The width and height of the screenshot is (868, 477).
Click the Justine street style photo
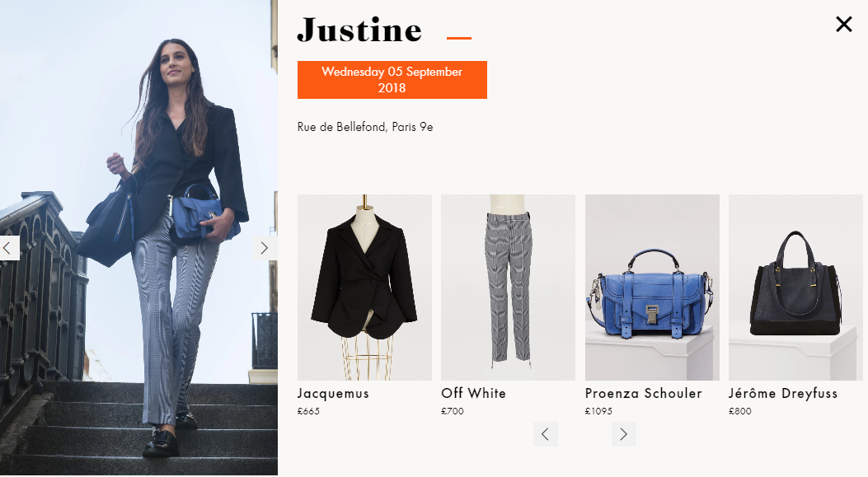pos(138,238)
